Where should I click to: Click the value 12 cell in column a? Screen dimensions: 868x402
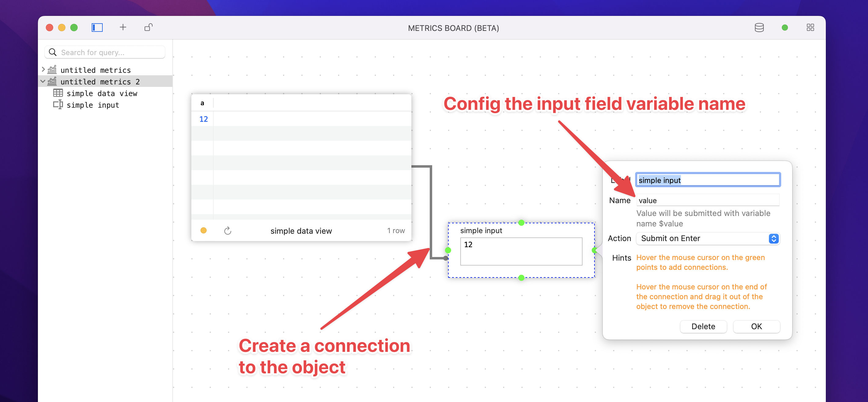click(204, 119)
